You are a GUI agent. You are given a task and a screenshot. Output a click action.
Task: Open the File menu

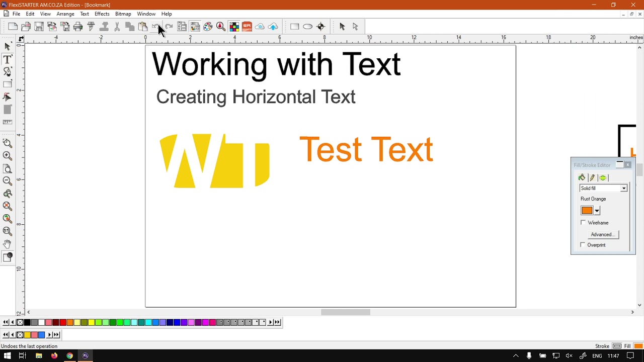[16, 14]
